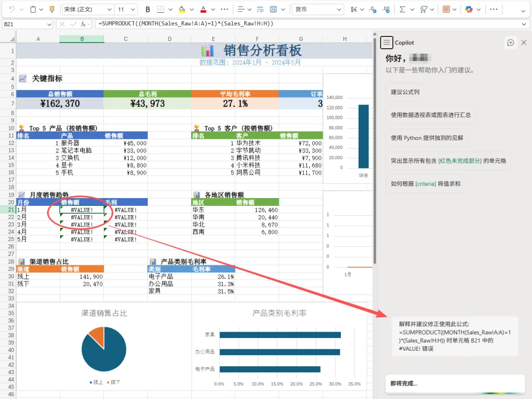532x399 pixels.
Task: Expand the paste options arrow
Action: tap(41, 9)
